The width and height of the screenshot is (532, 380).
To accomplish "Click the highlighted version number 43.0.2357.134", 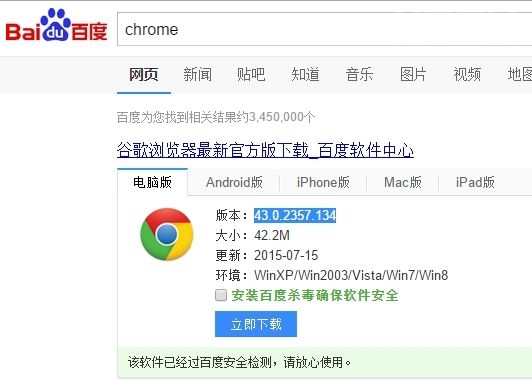I will (295, 215).
